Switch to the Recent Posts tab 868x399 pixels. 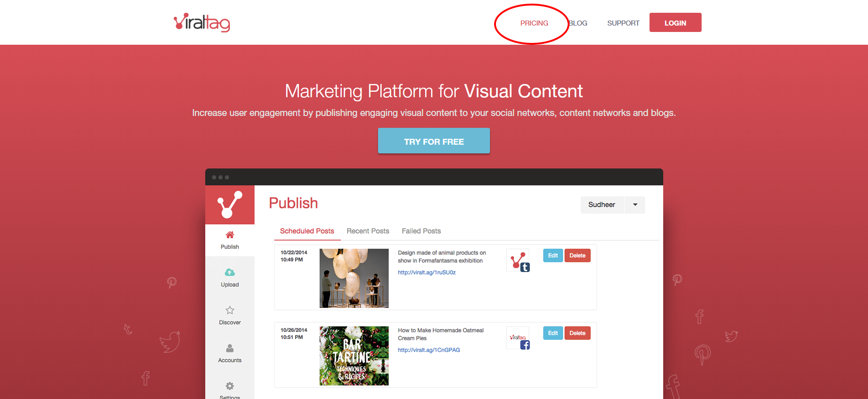click(x=368, y=231)
